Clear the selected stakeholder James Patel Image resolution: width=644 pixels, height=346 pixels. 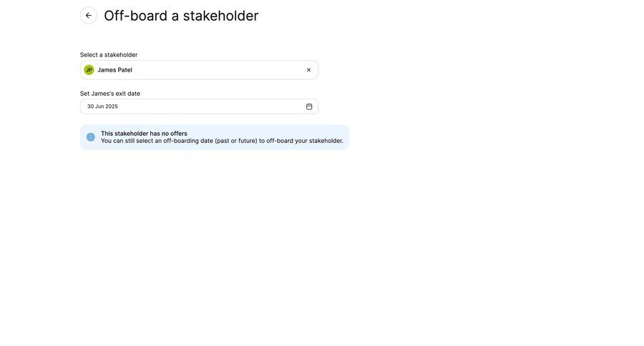click(x=308, y=70)
